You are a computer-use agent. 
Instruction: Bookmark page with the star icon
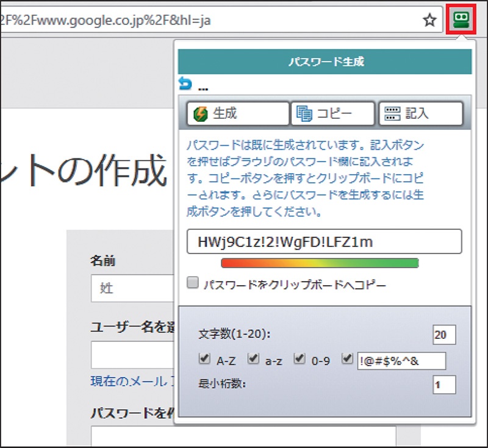click(430, 21)
